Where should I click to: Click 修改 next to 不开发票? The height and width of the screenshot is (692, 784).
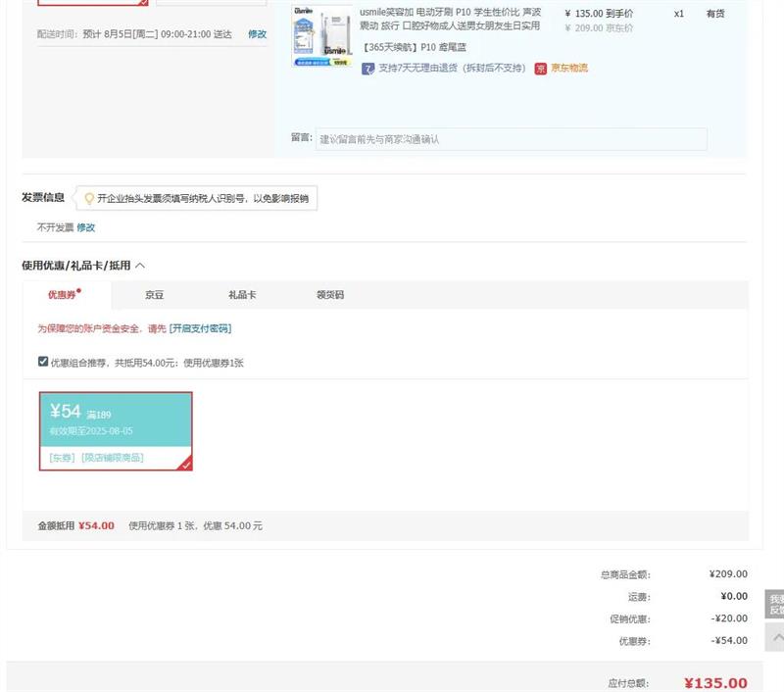click(86, 227)
